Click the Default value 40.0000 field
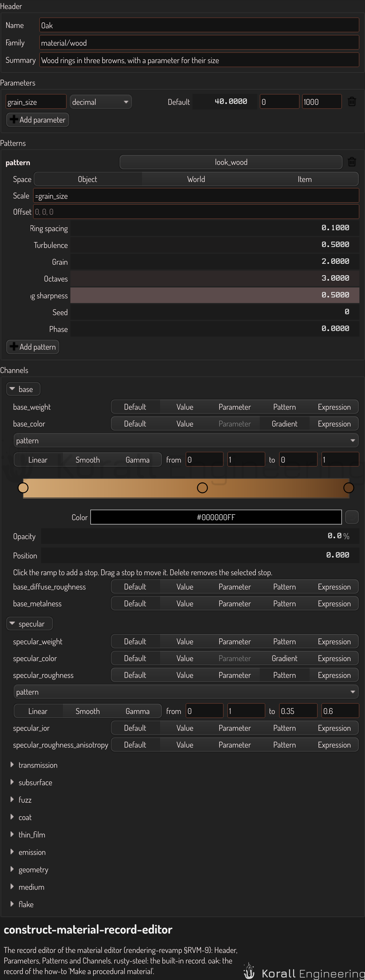This screenshot has width=365, height=980. click(x=225, y=101)
